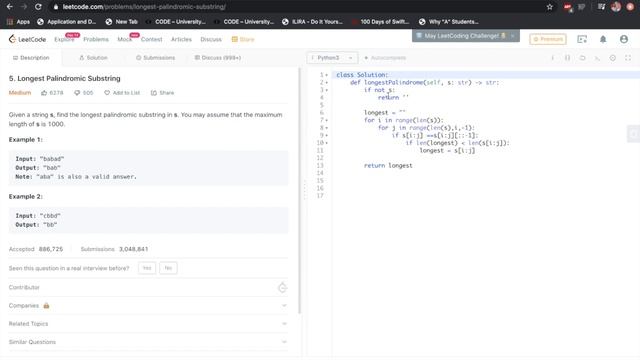The height and width of the screenshot is (360, 640).
Task: Open notifications bell icon
Action: pos(603,39)
